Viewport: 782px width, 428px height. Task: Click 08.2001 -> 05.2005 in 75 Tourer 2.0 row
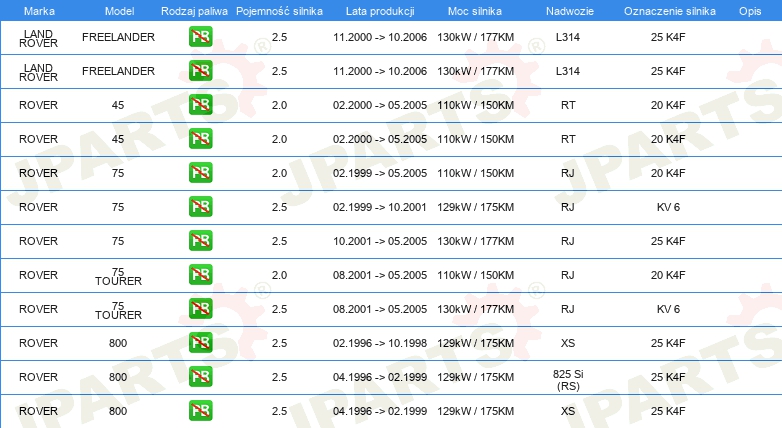(380, 275)
